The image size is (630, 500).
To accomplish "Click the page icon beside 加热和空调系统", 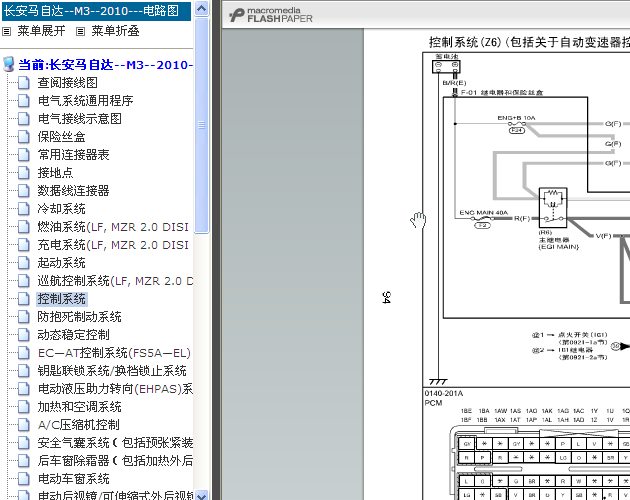I will point(24,407).
